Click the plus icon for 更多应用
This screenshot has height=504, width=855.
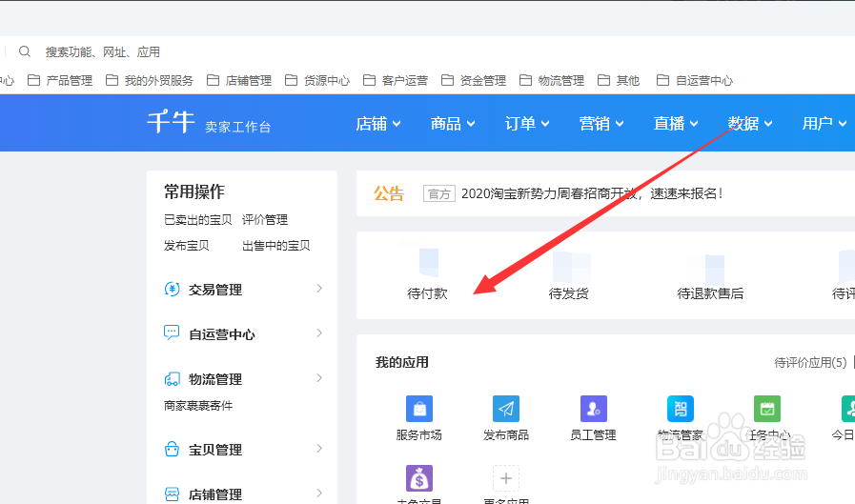click(506, 478)
